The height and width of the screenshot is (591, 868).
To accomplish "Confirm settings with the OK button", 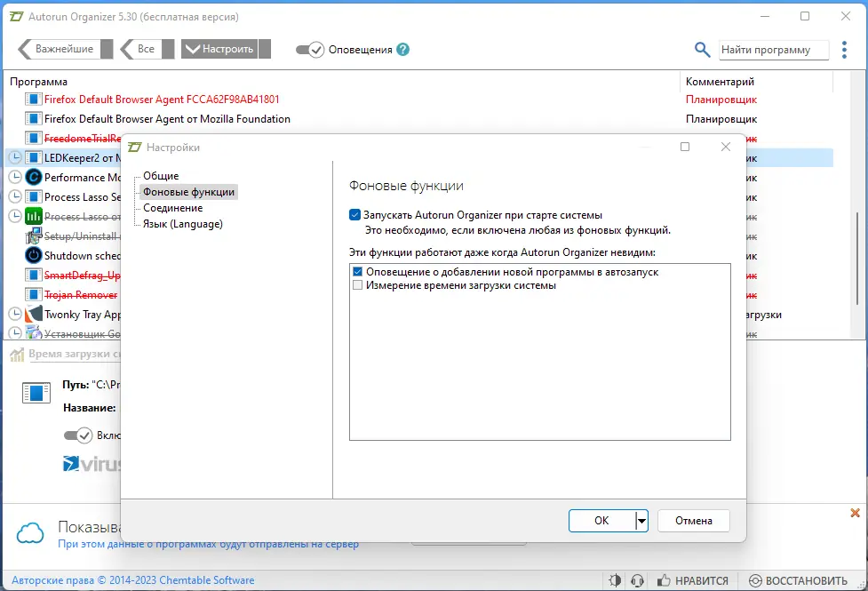I will coord(601,521).
